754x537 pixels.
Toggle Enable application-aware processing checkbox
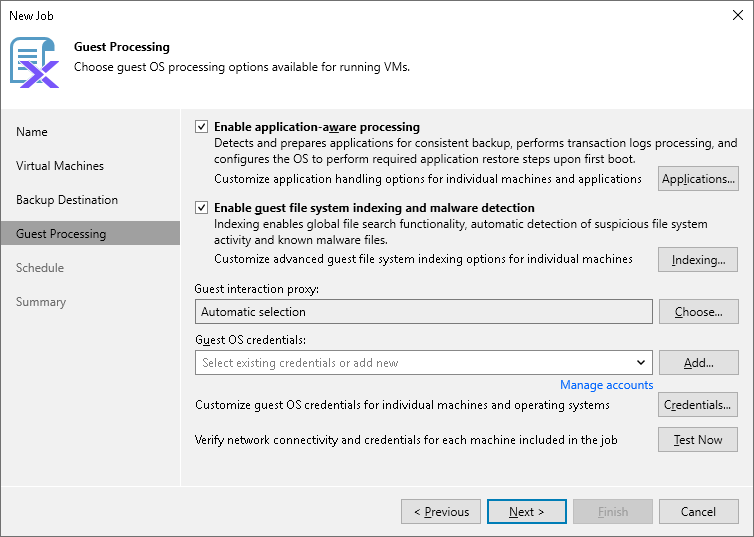[202, 127]
